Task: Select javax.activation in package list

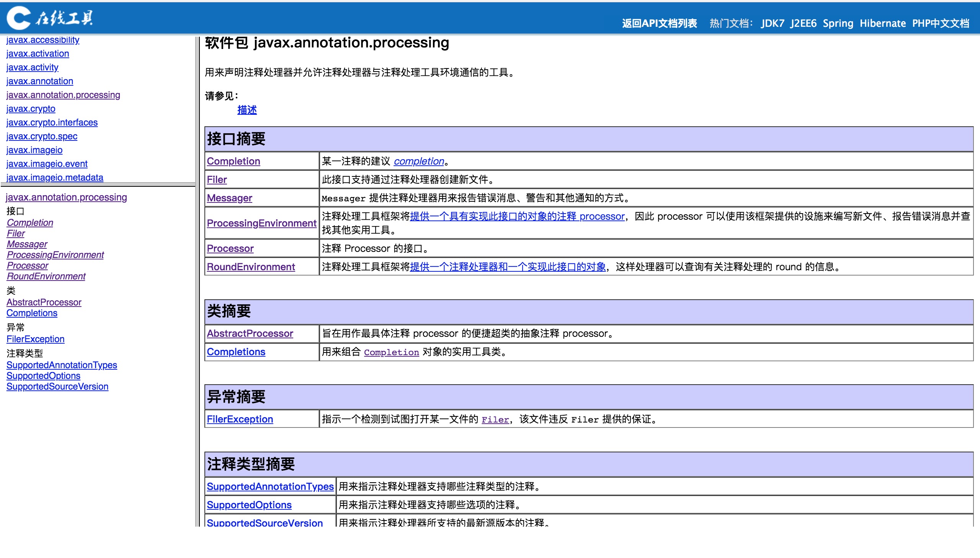Action: coord(38,54)
